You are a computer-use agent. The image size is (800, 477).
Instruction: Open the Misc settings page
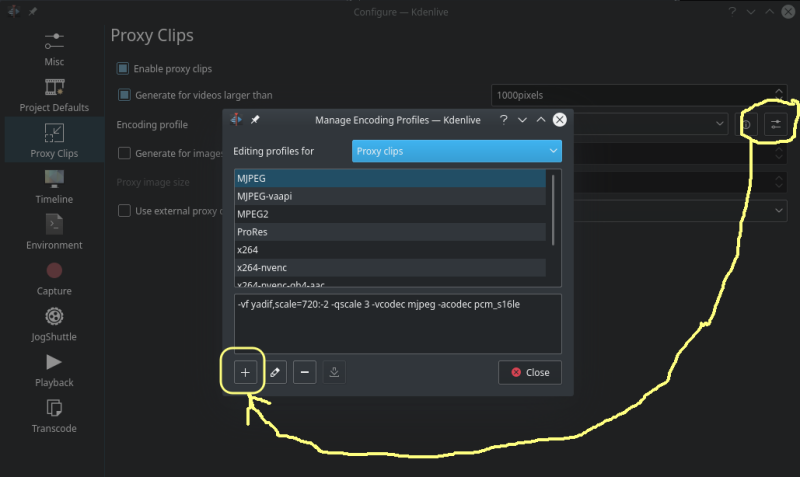coord(54,49)
